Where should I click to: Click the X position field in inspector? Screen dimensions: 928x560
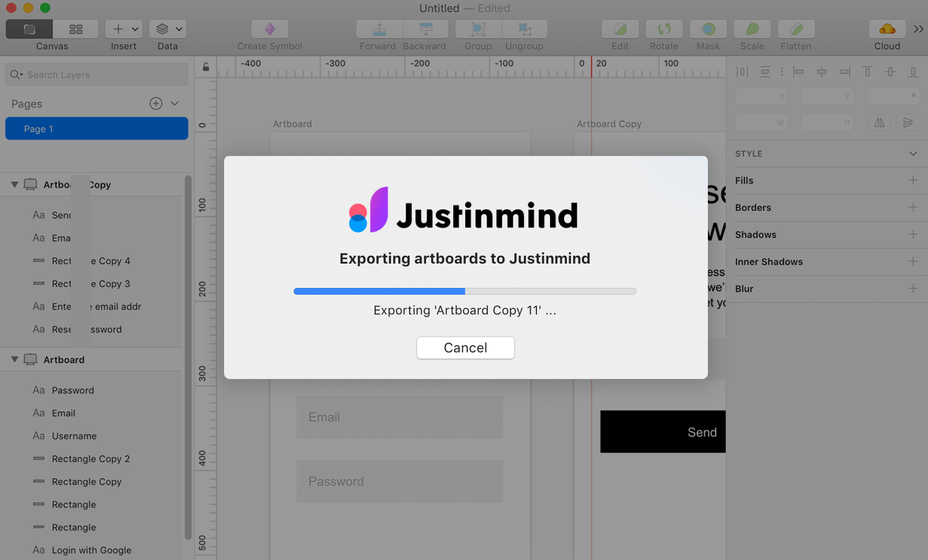coord(761,97)
